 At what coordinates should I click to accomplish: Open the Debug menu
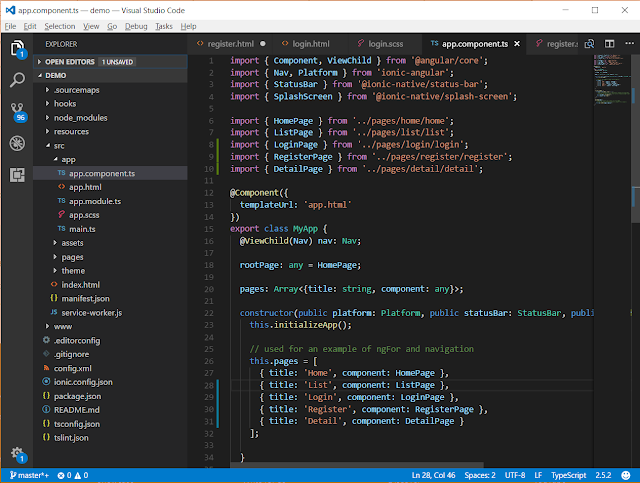[x=136, y=26]
